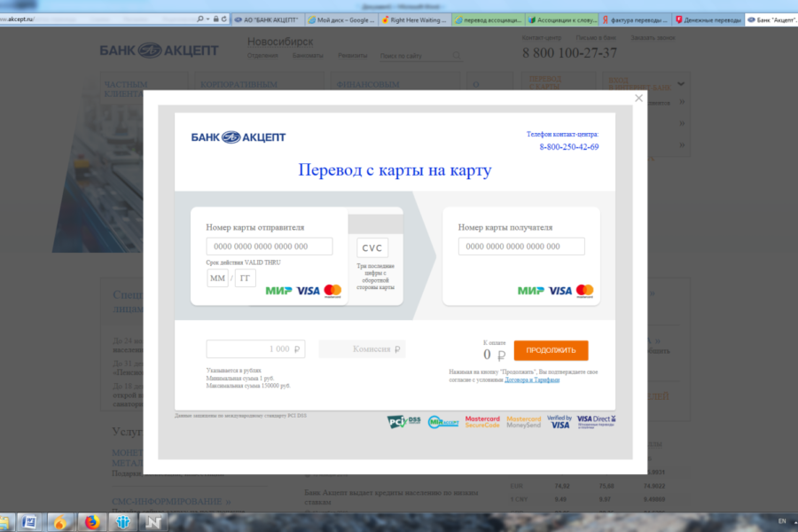Click the Mastercard MoneySend badge
Viewport: 798px width, 532px height.
click(523, 422)
